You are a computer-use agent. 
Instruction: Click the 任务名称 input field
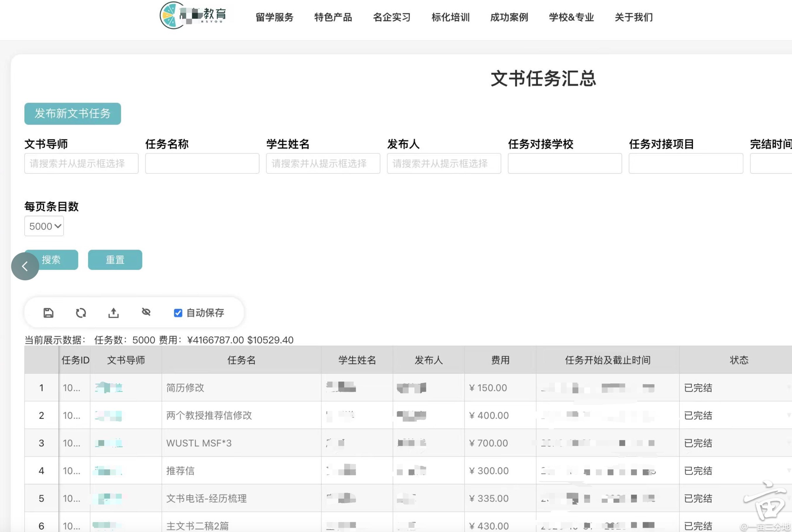click(x=202, y=164)
